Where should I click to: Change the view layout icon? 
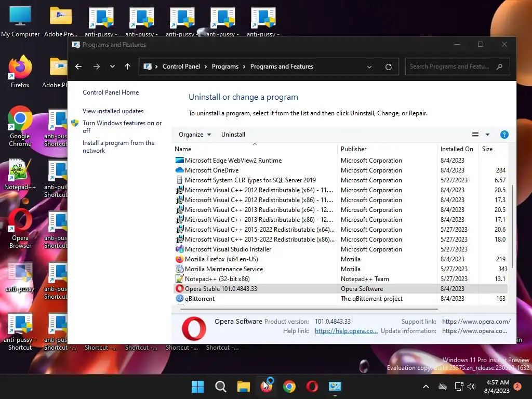pyautogui.click(x=475, y=135)
